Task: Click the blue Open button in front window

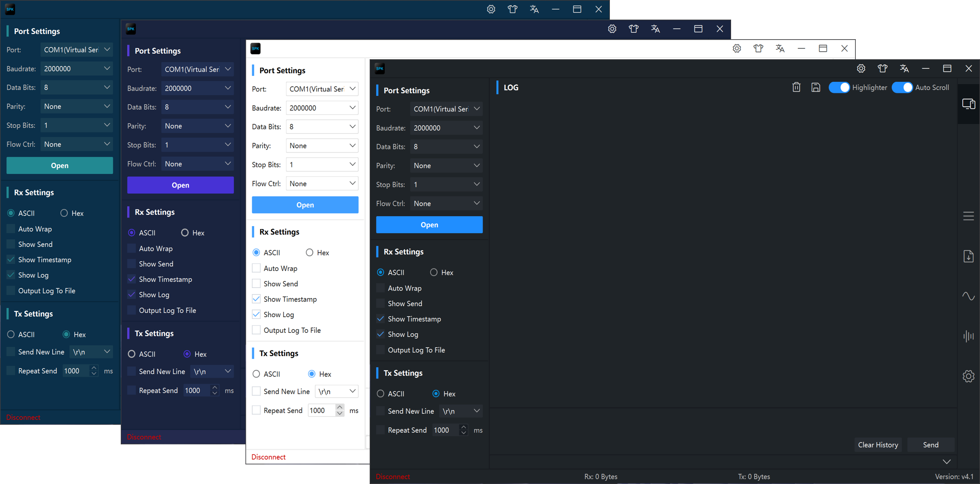Action: click(429, 225)
